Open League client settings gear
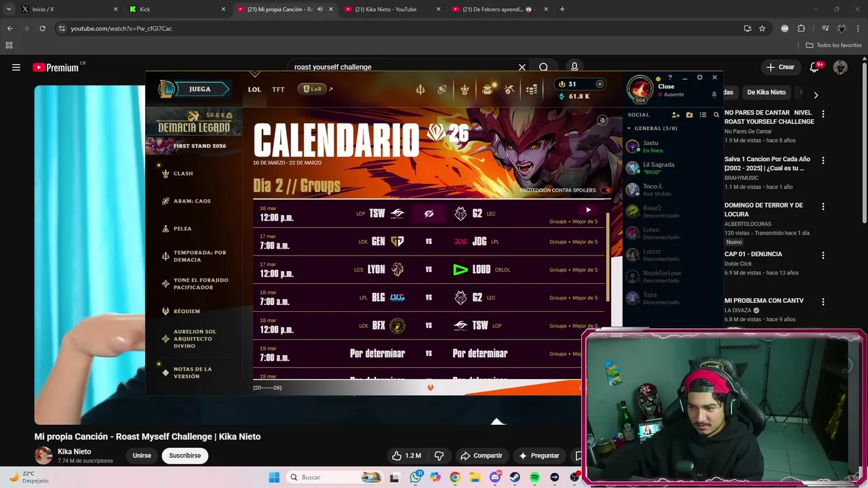868x488 pixels. tap(700, 77)
